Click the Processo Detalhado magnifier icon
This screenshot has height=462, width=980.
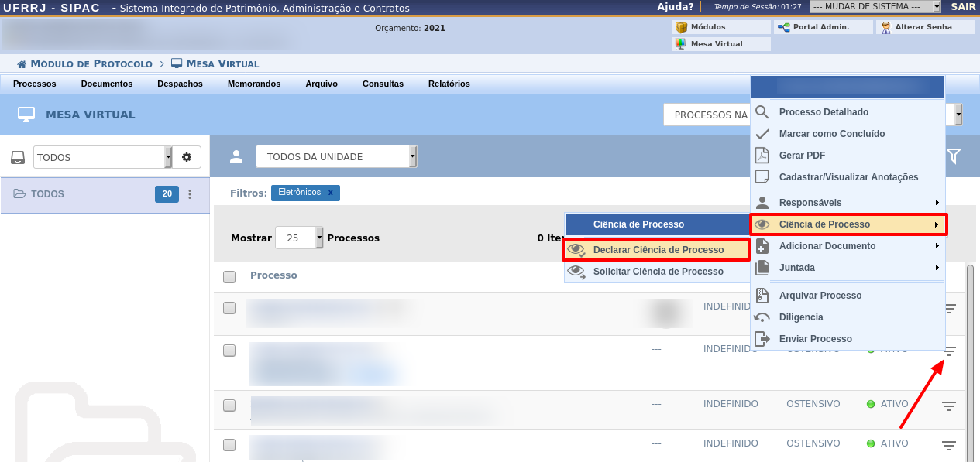coord(762,112)
